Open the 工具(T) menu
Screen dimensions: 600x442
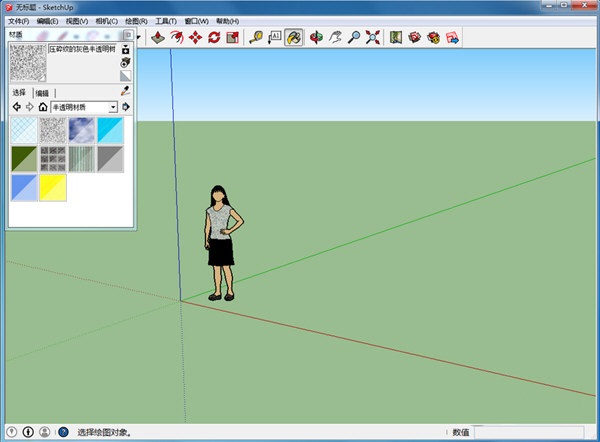click(x=166, y=20)
